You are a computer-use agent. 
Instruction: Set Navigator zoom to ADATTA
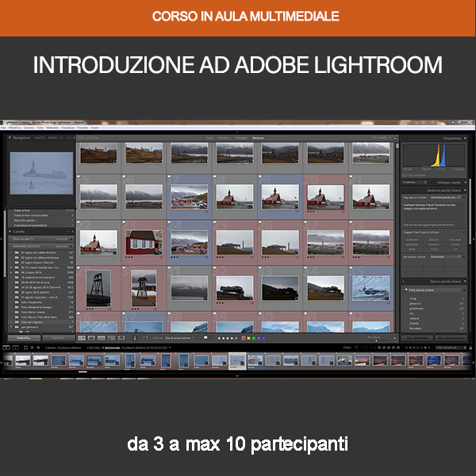[x=40, y=138]
